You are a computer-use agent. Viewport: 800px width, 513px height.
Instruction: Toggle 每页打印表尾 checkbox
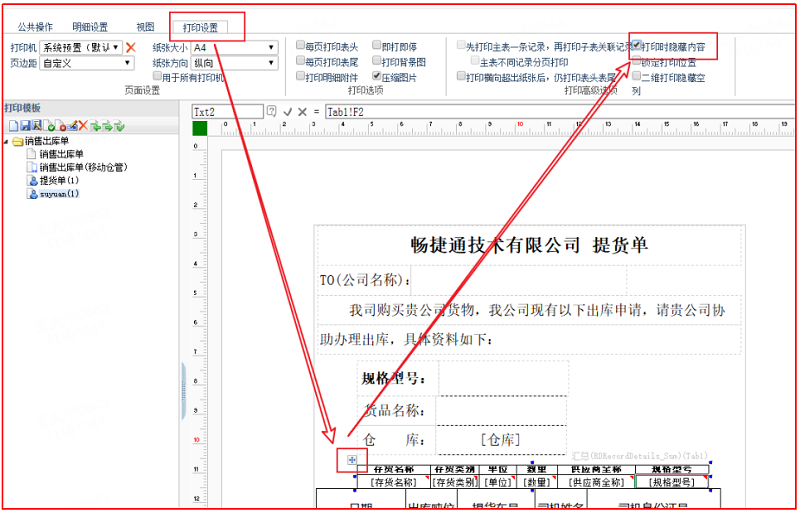(x=301, y=61)
